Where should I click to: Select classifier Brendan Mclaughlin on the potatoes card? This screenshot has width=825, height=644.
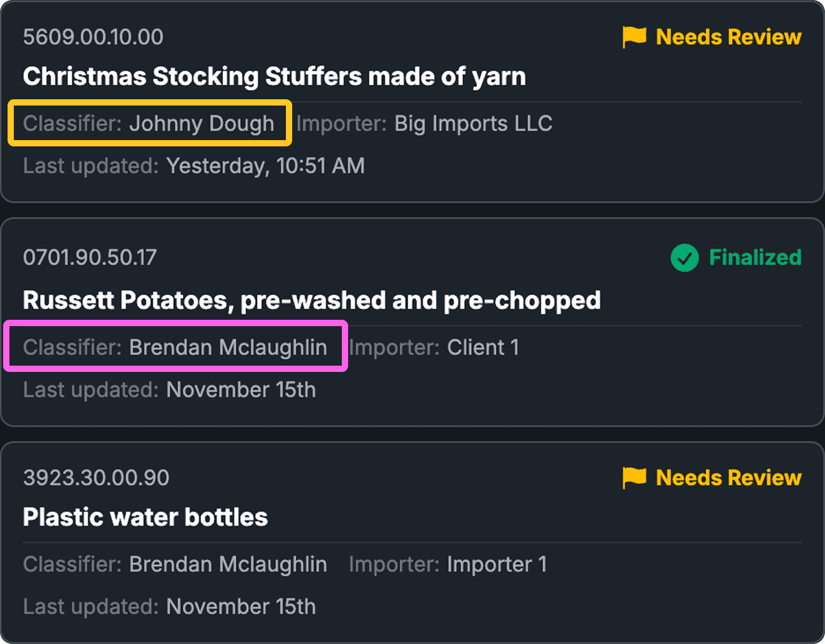pyautogui.click(x=227, y=347)
